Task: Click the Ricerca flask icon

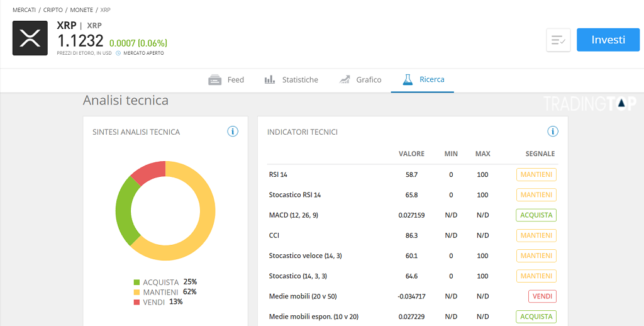Action: (408, 79)
